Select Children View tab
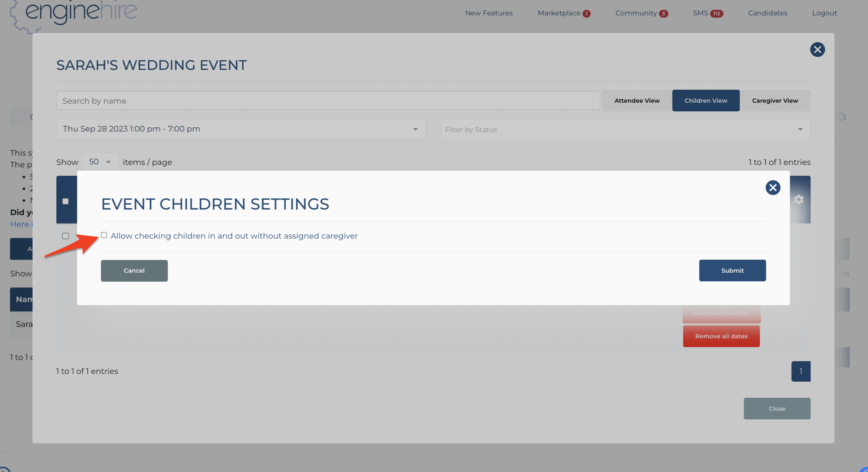This screenshot has width=868, height=472. (x=706, y=101)
